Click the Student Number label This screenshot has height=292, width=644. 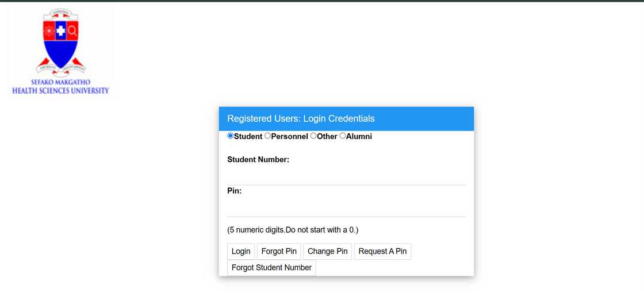coord(258,159)
